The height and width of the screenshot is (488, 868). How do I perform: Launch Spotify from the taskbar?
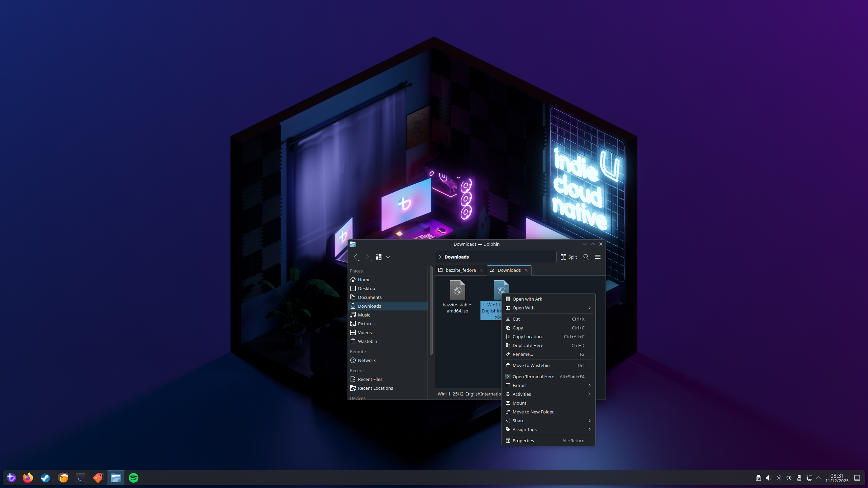click(134, 478)
